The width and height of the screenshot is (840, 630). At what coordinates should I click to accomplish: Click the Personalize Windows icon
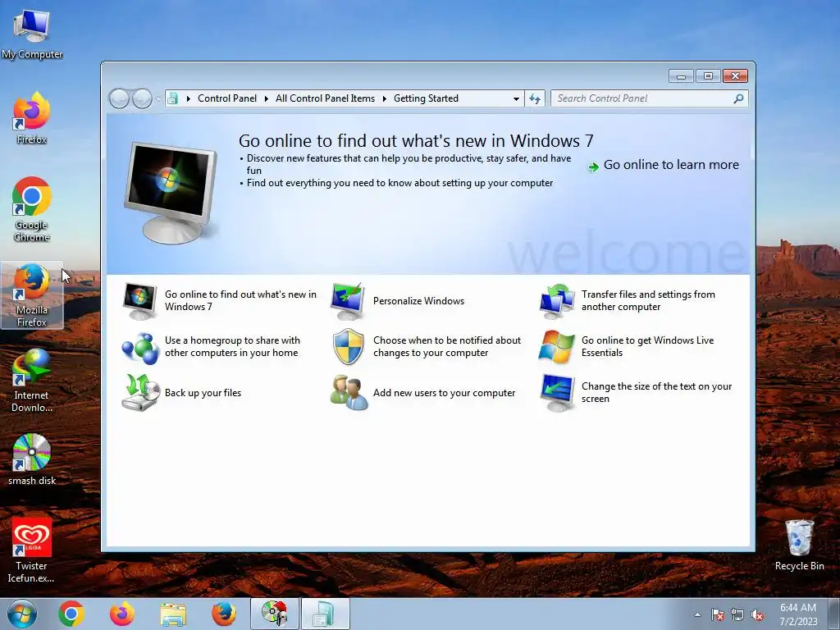pos(348,300)
